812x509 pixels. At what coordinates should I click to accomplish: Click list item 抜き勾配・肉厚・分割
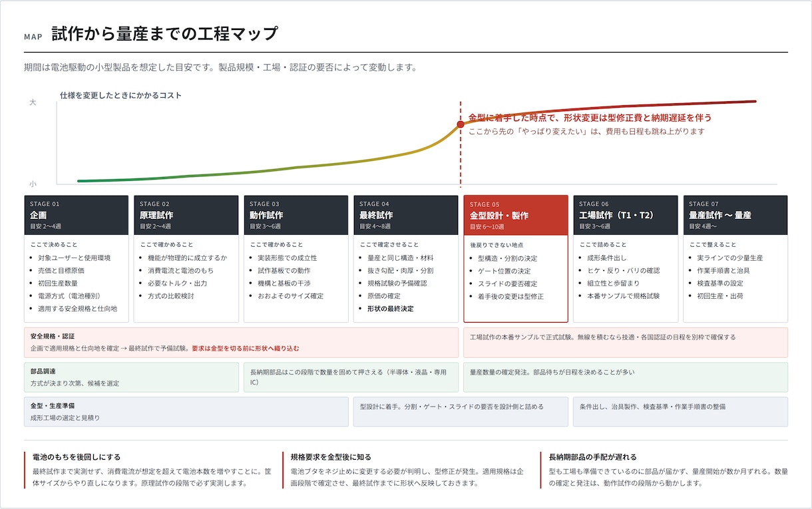click(x=401, y=270)
